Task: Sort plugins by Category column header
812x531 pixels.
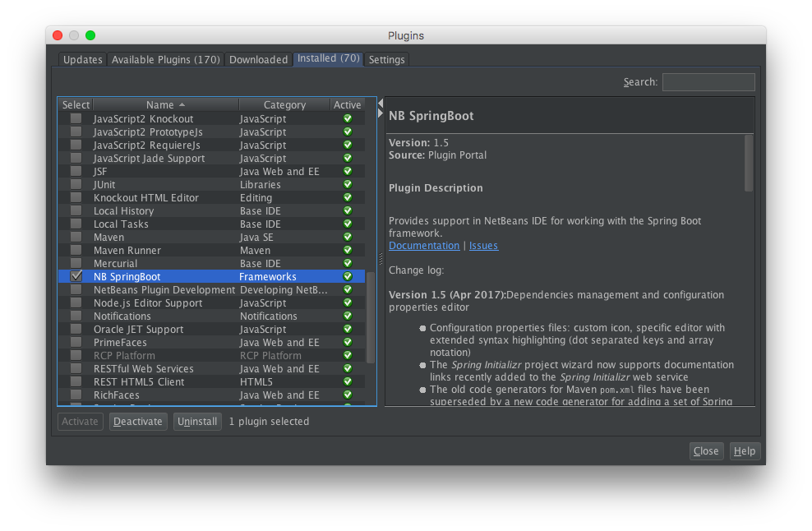Action: 284,104
